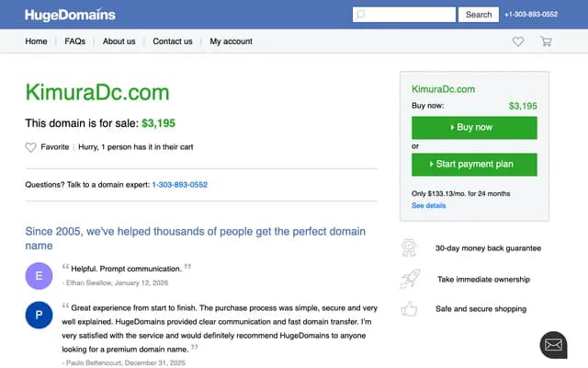Open the FAQs page

pyautogui.click(x=74, y=41)
